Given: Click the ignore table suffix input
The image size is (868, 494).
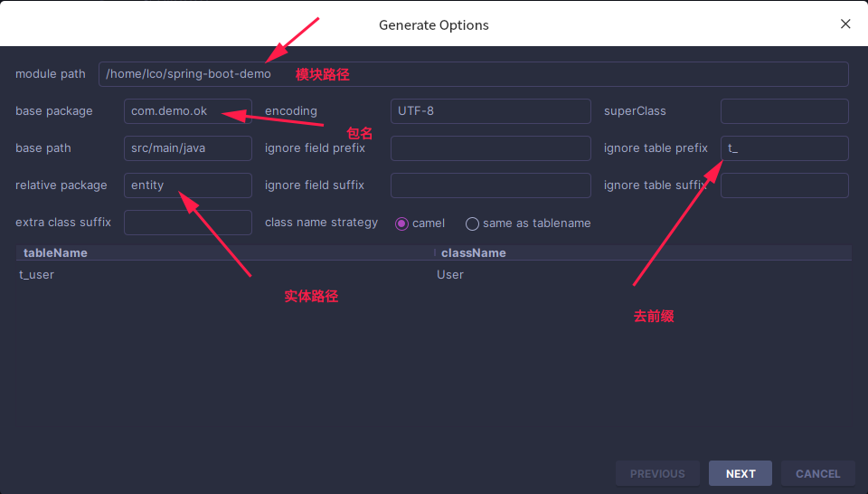Looking at the screenshot, I should coord(784,185).
